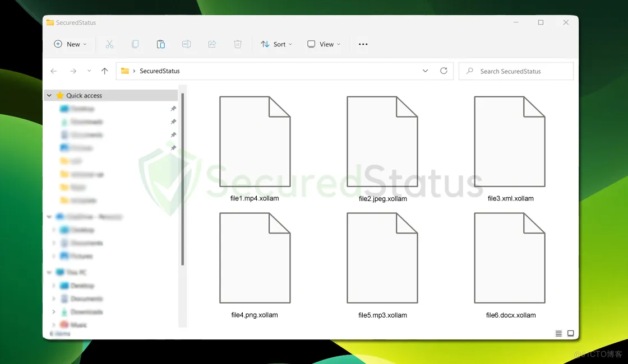
Task: Click the navigation pane scrollbar
Action: pos(183,179)
